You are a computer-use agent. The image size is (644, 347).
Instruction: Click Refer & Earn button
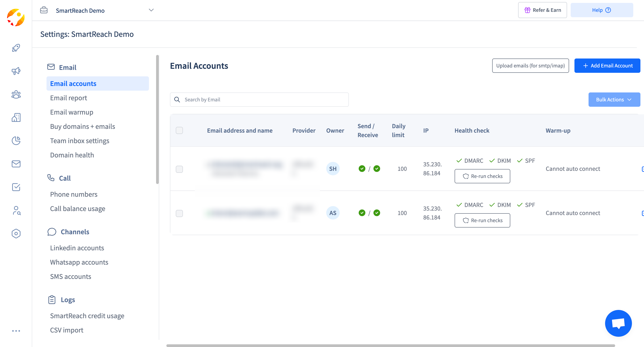coord(542,10)
